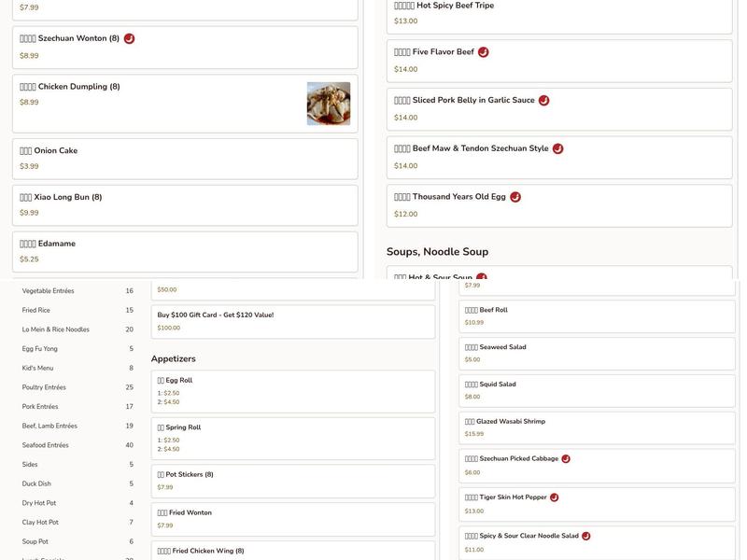This screenshot has width=747, height=560.
Task: Add Egg Roll appetizer item
Action: tap(292, 390)
